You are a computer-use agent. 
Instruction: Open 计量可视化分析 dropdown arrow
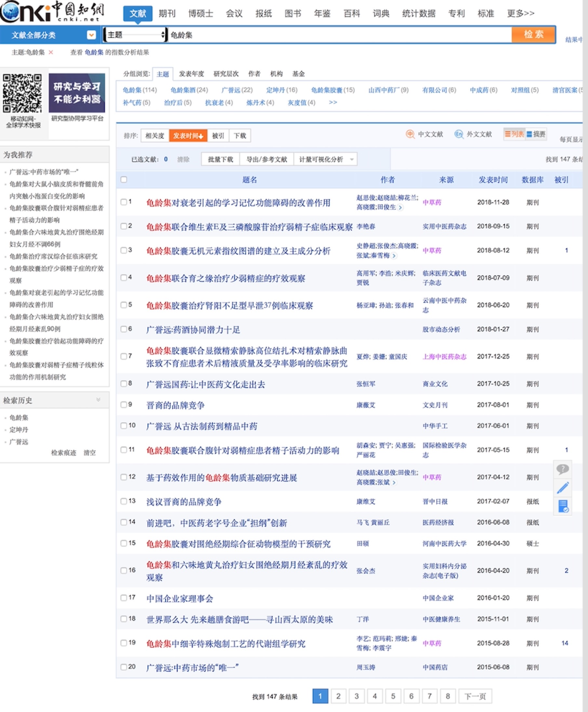352,159
